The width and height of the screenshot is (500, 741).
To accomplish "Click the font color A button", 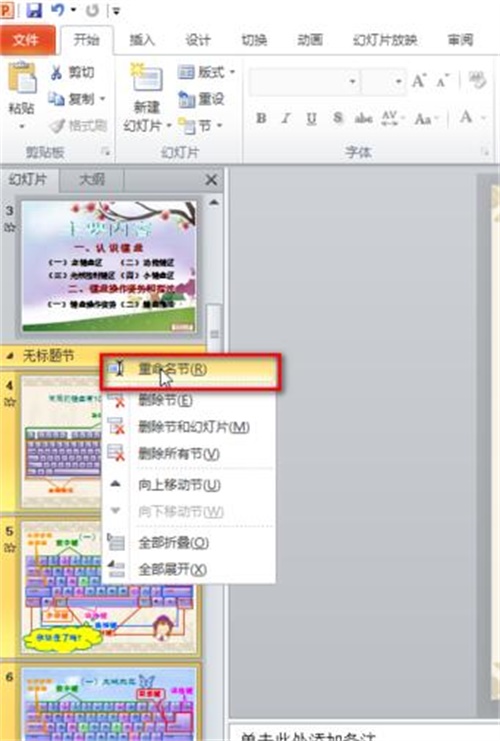I will point(466,117).
